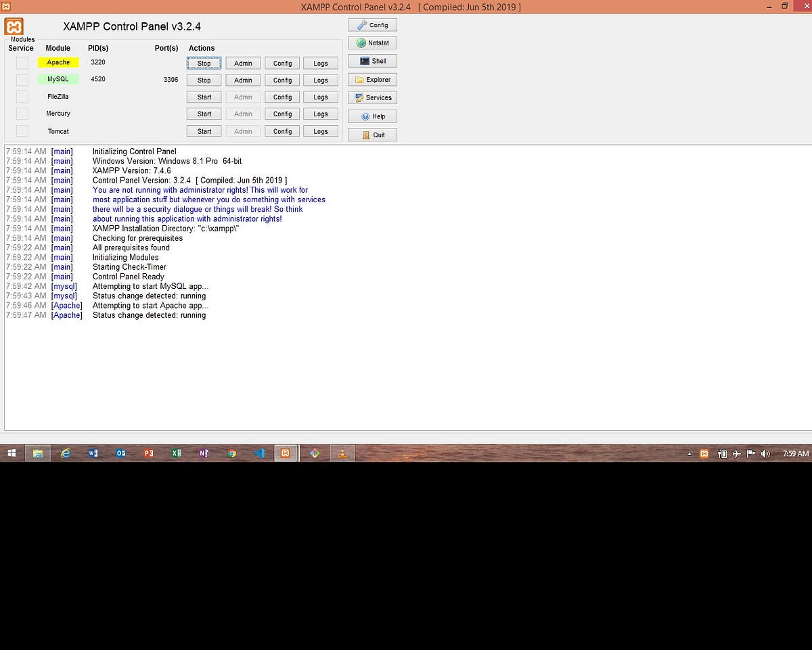
Task: Open MySQL Config menu
Action: click(x=282, y=80)
